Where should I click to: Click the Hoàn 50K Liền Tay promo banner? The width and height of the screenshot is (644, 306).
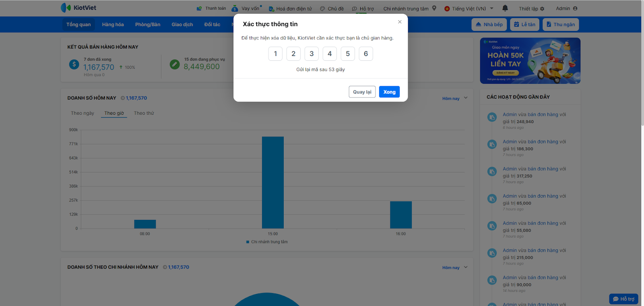click(x=530, y=61)
